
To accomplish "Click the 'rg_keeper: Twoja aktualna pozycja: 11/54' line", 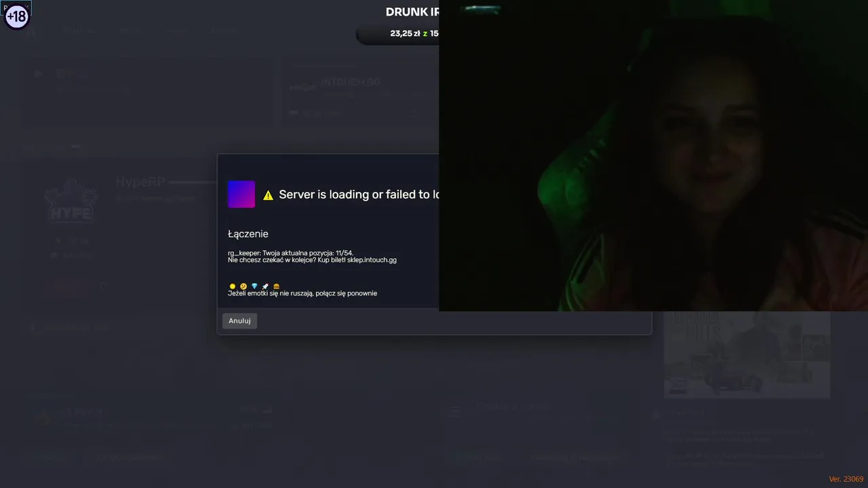I will pyautogui.click(x=290, y=253).
